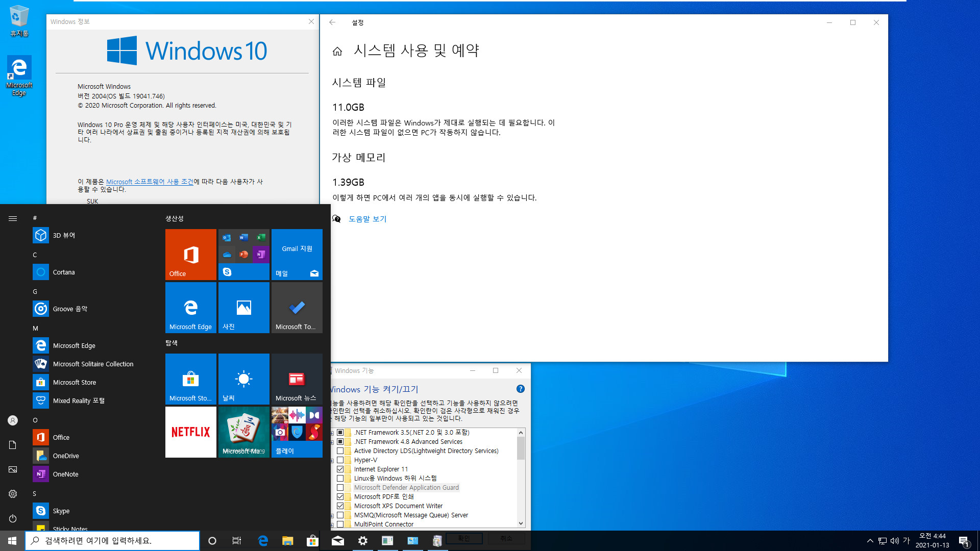
Task: Enable the Hyper-V checkbox
Action: [340, 460]
